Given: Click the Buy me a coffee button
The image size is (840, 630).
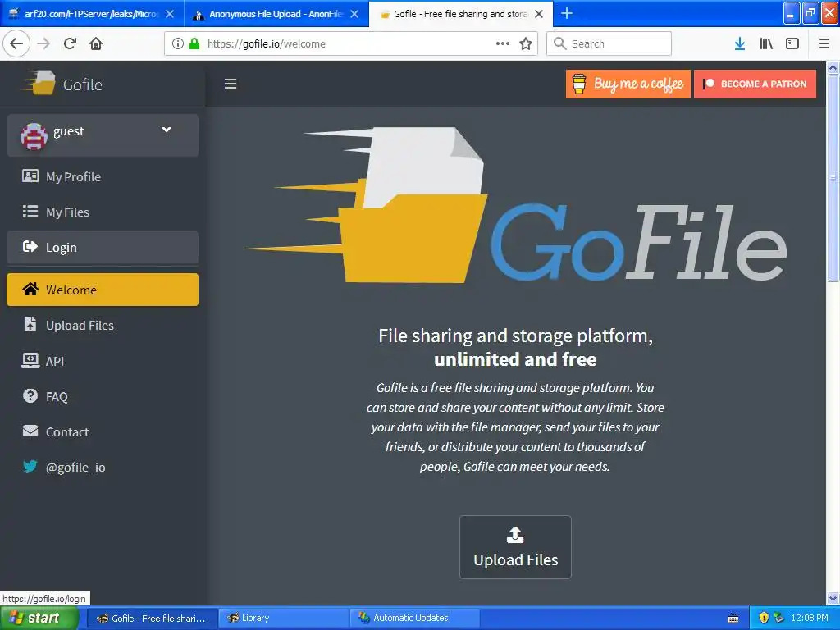Looking at the screenshot, I should (x=628, y=84).
